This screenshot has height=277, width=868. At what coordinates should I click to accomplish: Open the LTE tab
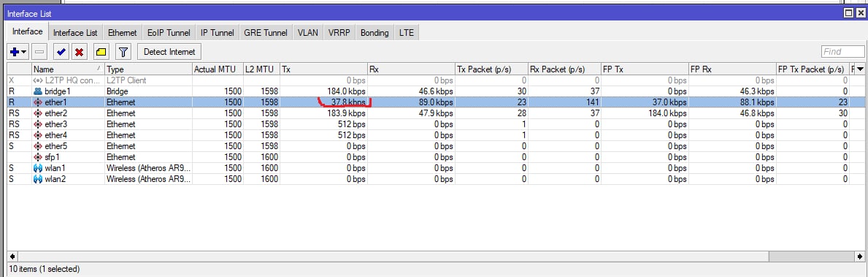[x=407, y=33]
